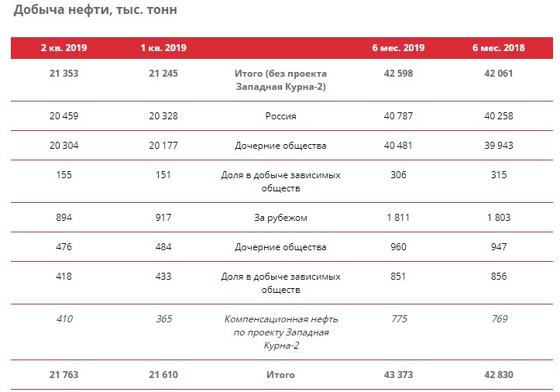Select the bottom "Итого" row label
This screenshot has height=392, width=560.
pyautogui.click(x=280, y=375)
